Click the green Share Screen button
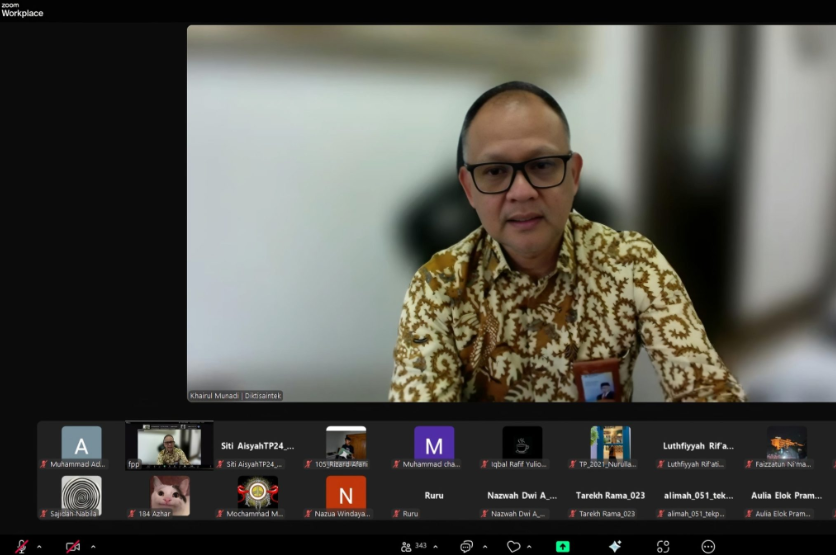This screenshot has height=555, width=836. pyautogui.click(x=563, y=546)
